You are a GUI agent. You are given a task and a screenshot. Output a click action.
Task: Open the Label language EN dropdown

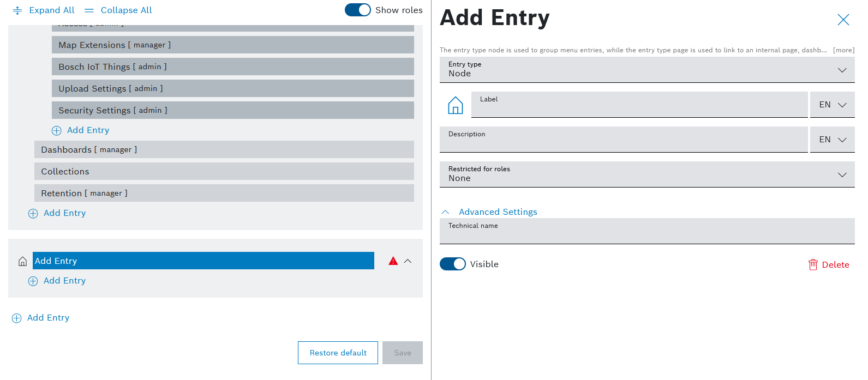pyautogui.click(x=832, y=105)
